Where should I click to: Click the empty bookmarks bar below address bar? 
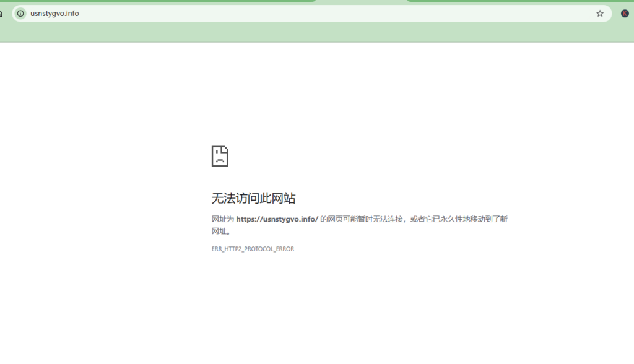click(310, 33)
